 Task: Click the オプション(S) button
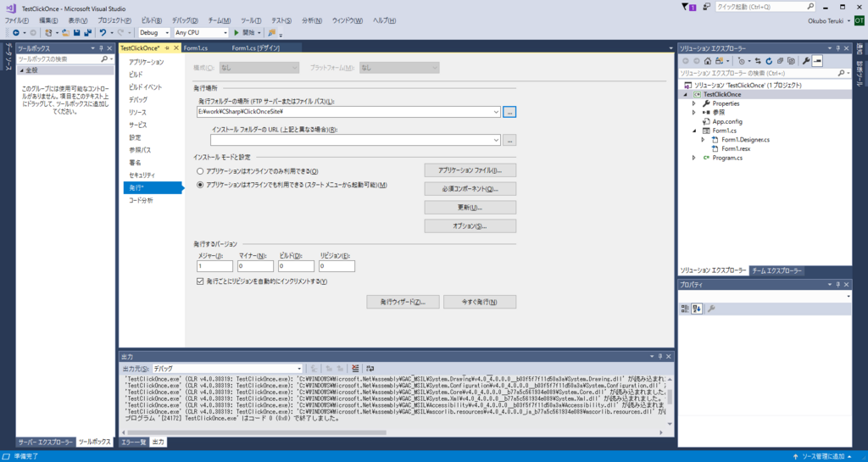tap(470, 226)
